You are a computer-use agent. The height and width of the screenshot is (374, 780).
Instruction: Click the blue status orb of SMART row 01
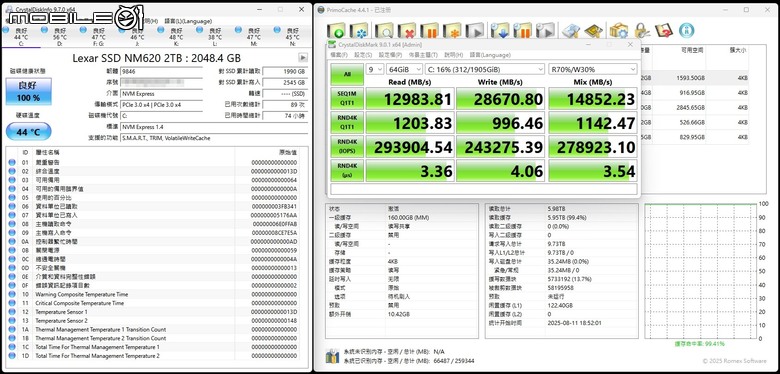click(x=12, y=163)
